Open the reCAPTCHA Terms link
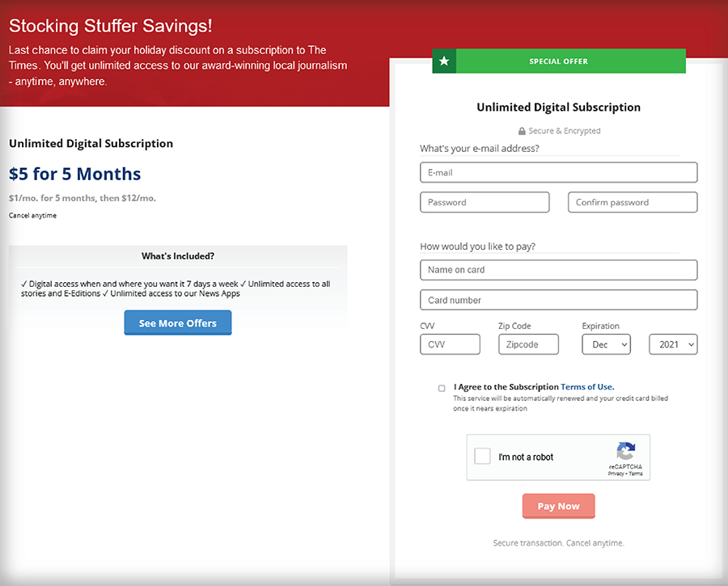Screen dimensions: 728x586 [x=636, y=474]
